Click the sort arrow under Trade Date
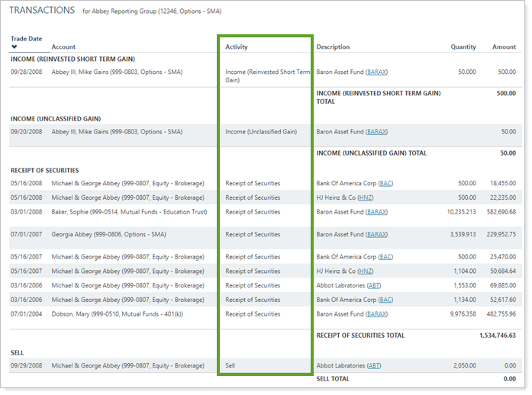 click(x=14, y=47)
